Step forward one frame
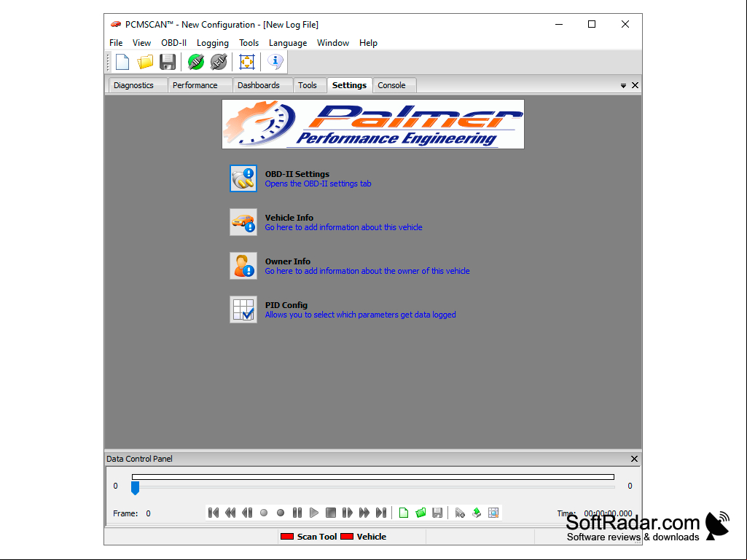 (348, 513)
